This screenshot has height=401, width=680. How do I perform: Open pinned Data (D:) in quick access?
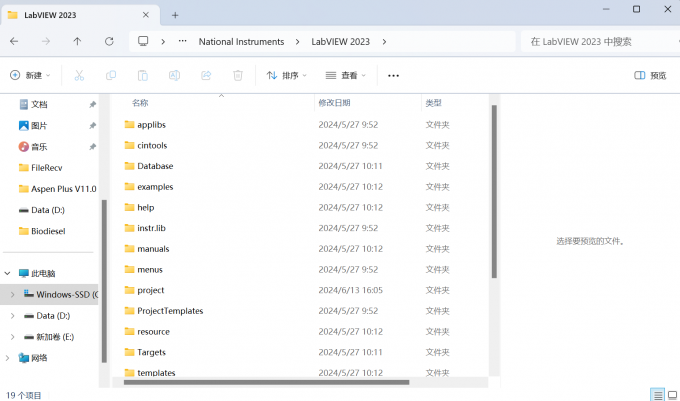pos(48,210)
